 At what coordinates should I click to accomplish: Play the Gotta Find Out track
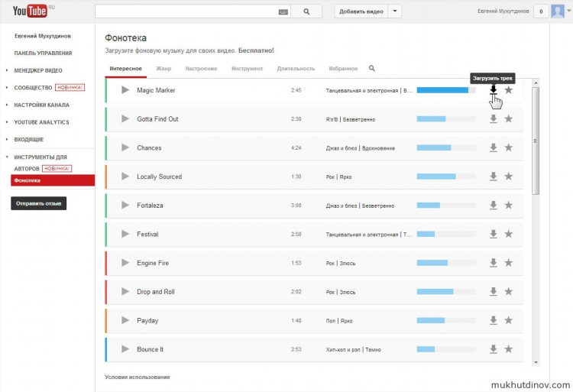pyautogui.click(x=125, y=118)
